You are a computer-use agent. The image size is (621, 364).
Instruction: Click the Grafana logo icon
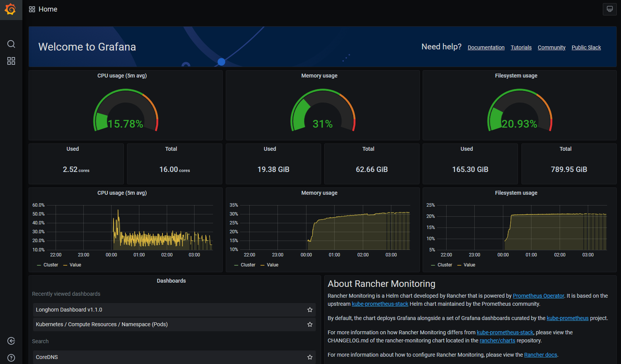[x=10, y=9]
